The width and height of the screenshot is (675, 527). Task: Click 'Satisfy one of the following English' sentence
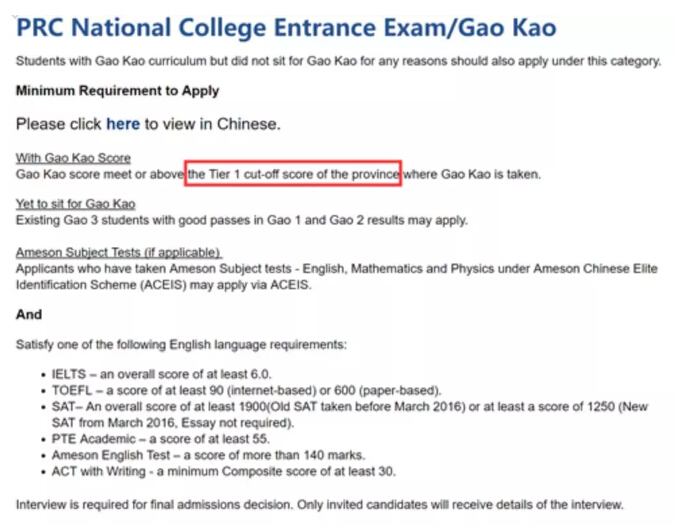(181, 344)
